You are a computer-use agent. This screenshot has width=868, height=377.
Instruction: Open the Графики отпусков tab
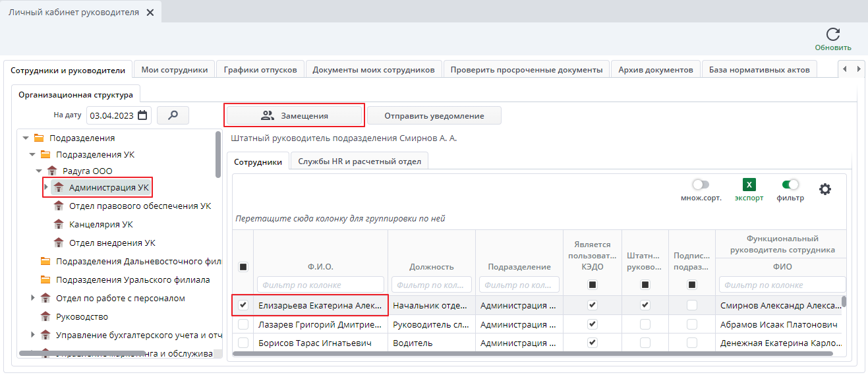coord(260,69)
